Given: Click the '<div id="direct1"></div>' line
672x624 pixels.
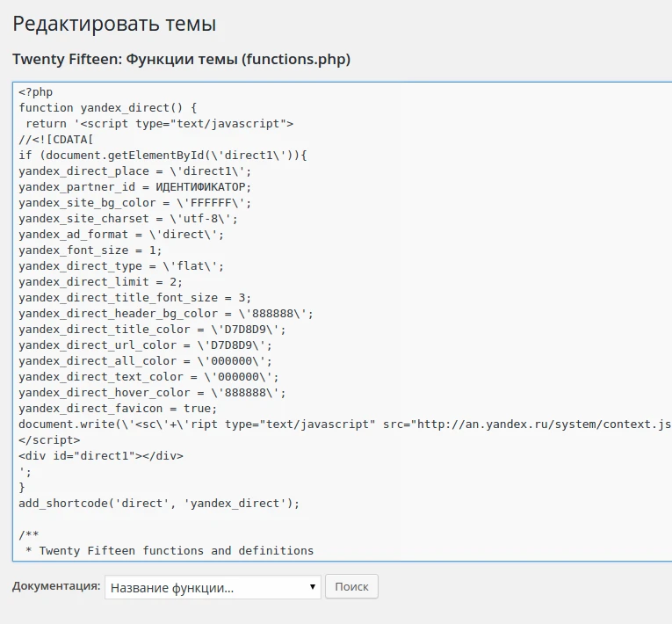Looking at the screenshot, I should coord(100,455).
